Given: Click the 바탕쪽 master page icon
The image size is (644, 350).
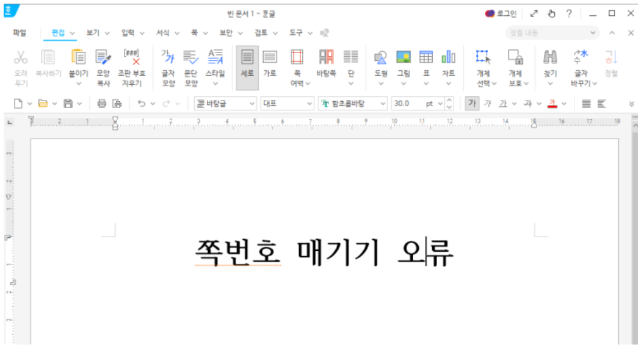Looking at the screenshot, I should (326, 58).
